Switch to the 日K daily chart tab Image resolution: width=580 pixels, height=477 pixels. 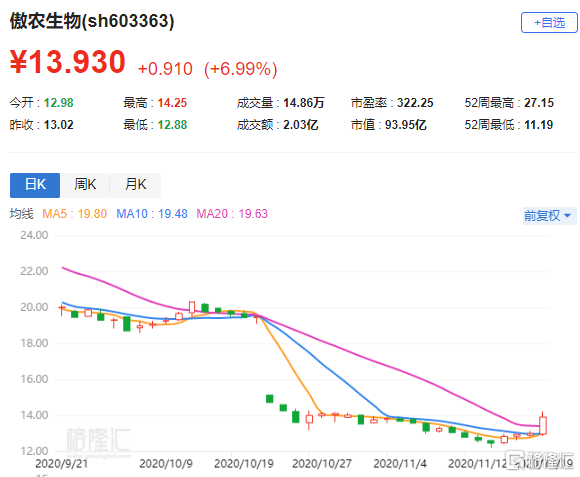(35, 185)
